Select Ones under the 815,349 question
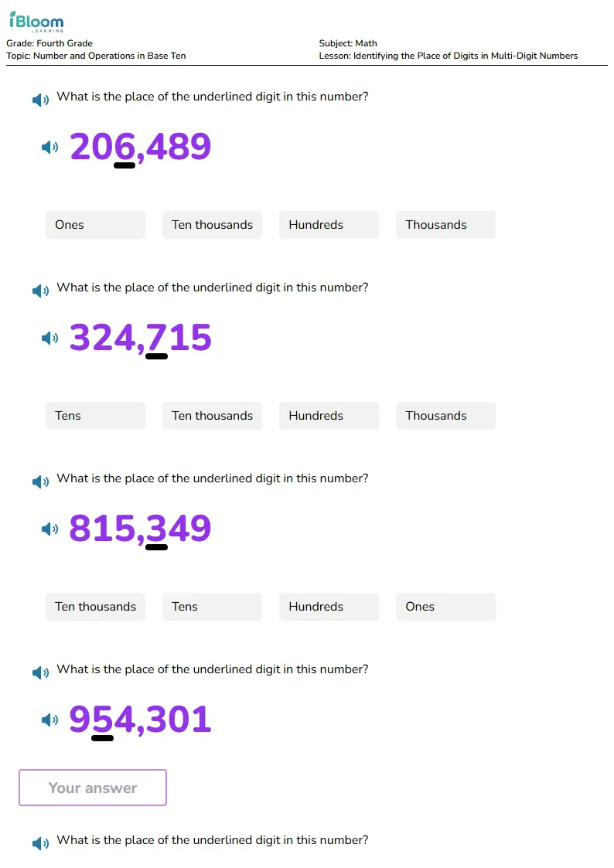Screen dimensions: 614x868 click(445, 607)
